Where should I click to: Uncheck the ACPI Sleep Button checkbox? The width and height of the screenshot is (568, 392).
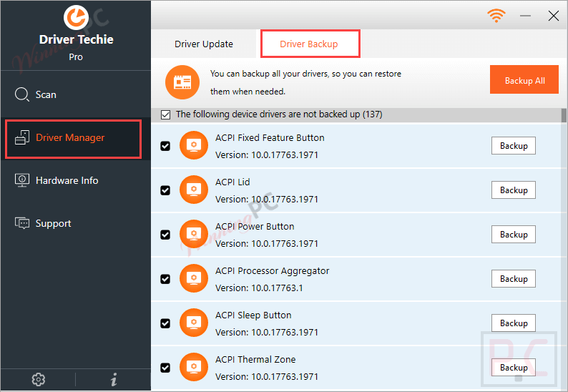(x=165, y=323)
